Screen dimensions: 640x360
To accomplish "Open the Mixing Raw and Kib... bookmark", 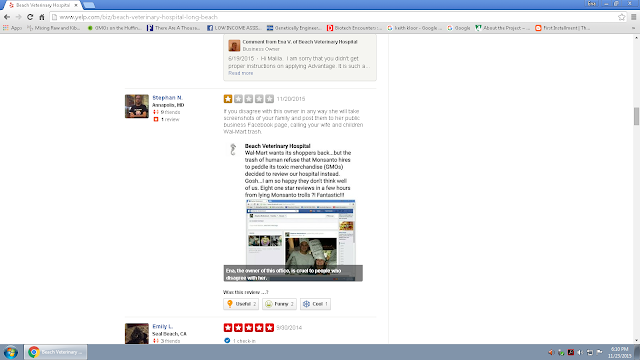I will 53,28.
